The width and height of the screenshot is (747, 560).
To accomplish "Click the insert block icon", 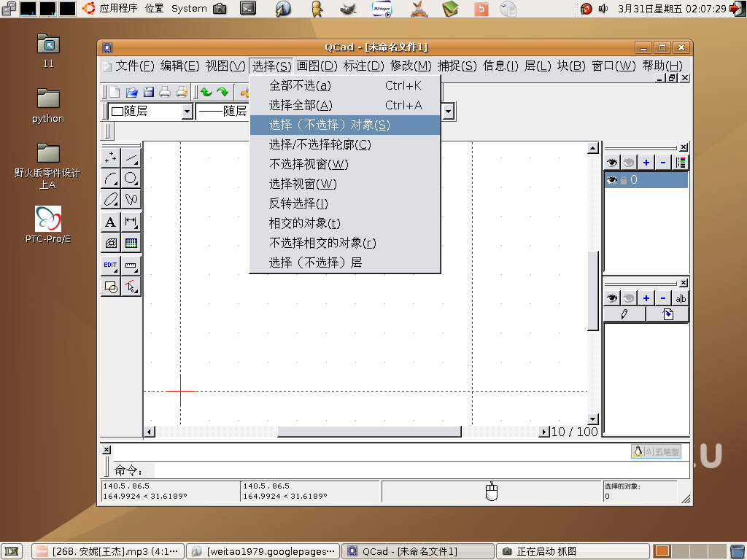I will (x=667, y=314).
